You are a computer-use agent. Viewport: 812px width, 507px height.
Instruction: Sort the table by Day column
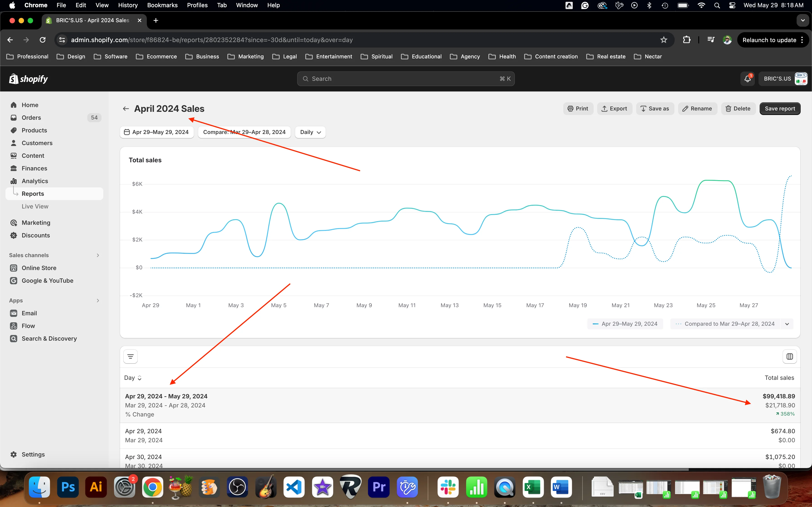[133, 378]
